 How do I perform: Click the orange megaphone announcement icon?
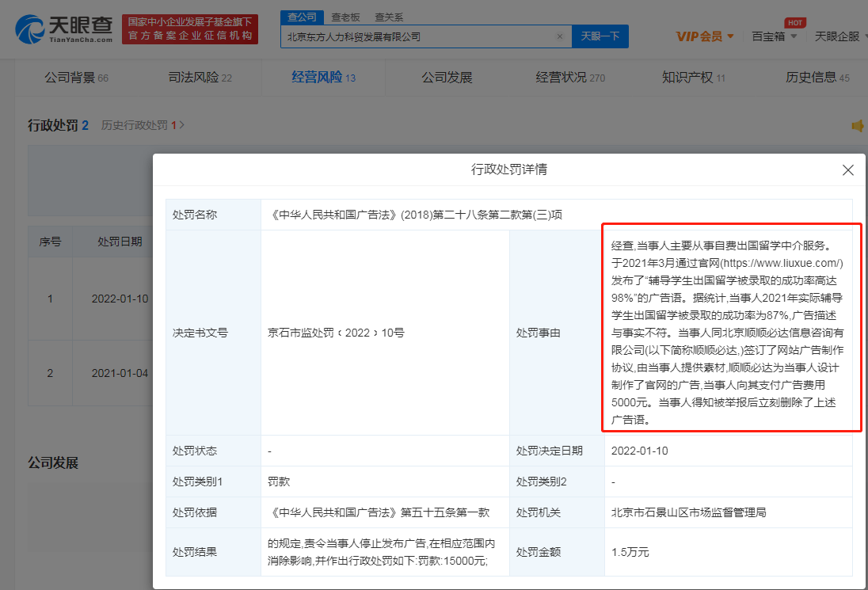pyautogui.click(x=858, y=124)
